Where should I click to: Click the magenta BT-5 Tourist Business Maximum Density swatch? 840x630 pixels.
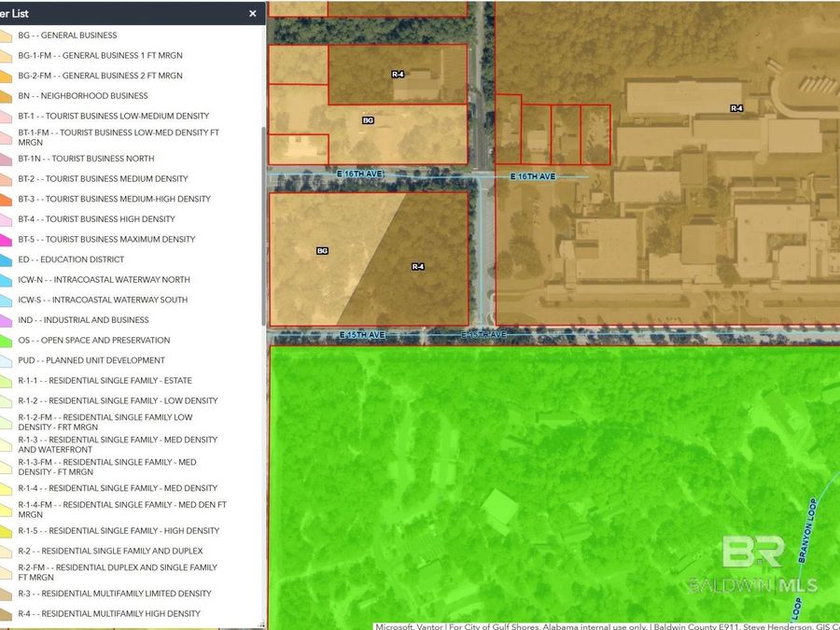pos(6,240)
